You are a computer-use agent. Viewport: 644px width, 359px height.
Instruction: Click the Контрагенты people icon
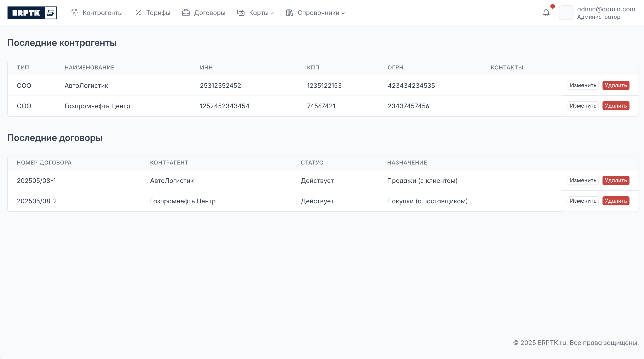click(x=74, y=13)
